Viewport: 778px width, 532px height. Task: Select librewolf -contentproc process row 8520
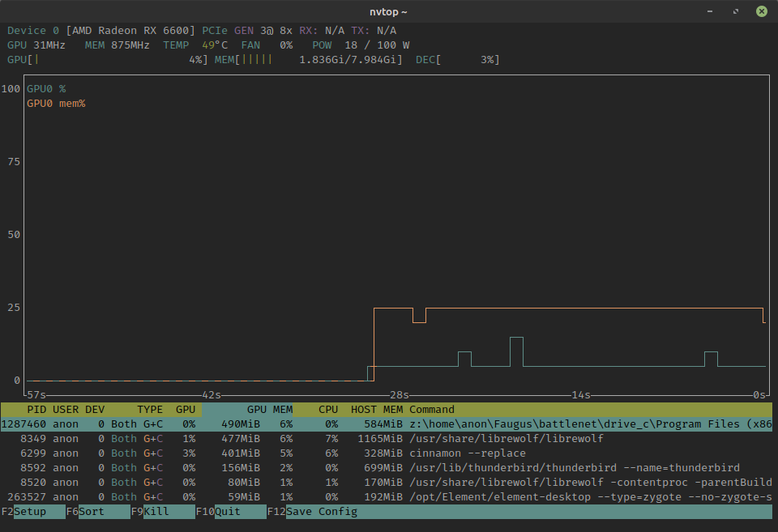pyautogui.click(x=386, y=483)
